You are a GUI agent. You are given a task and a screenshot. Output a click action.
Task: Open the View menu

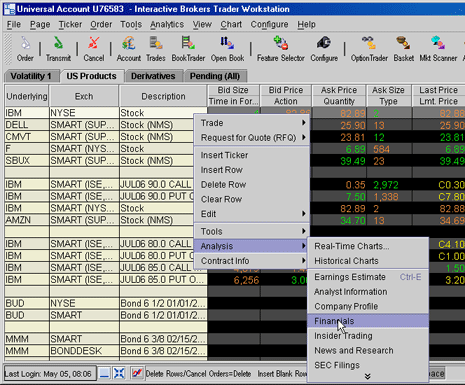(x=202, y=24)
